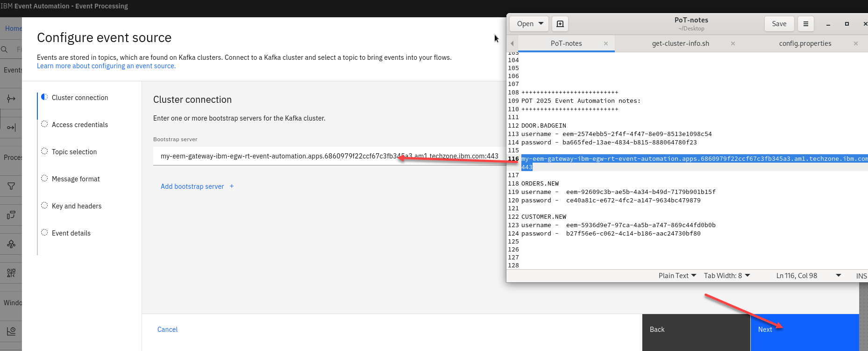Click the plus icon beside Add bootstrap server
Screen dimensions: 868x351
pos(232,186)
